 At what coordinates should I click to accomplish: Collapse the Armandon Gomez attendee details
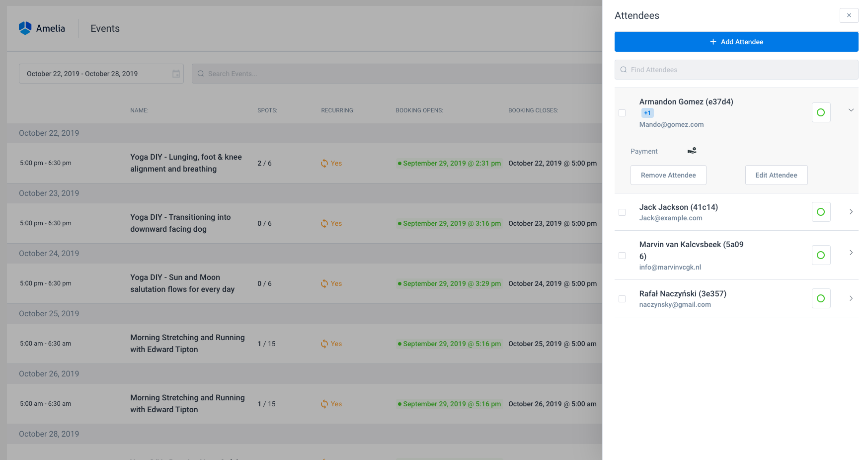click(x=851, y=110)
